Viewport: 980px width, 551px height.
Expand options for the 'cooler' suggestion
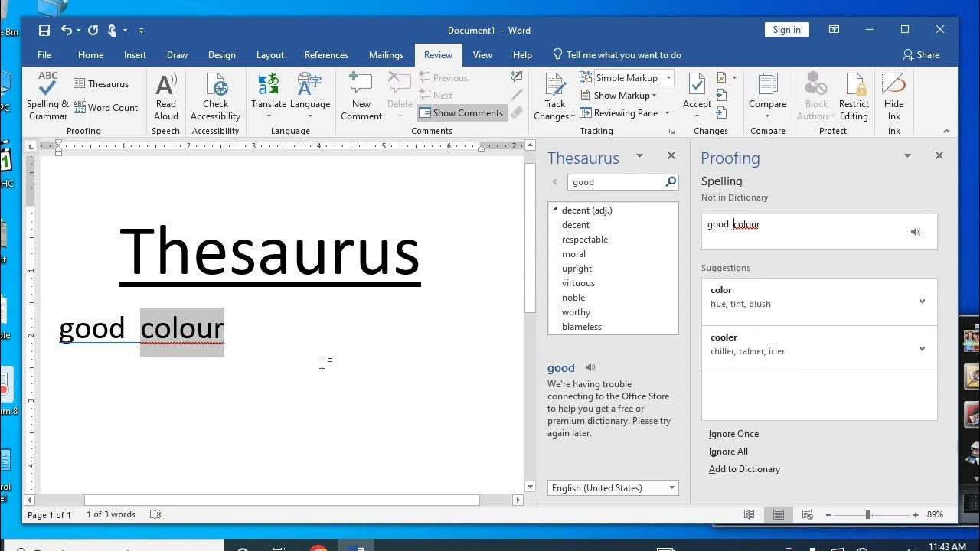point(922,349)
